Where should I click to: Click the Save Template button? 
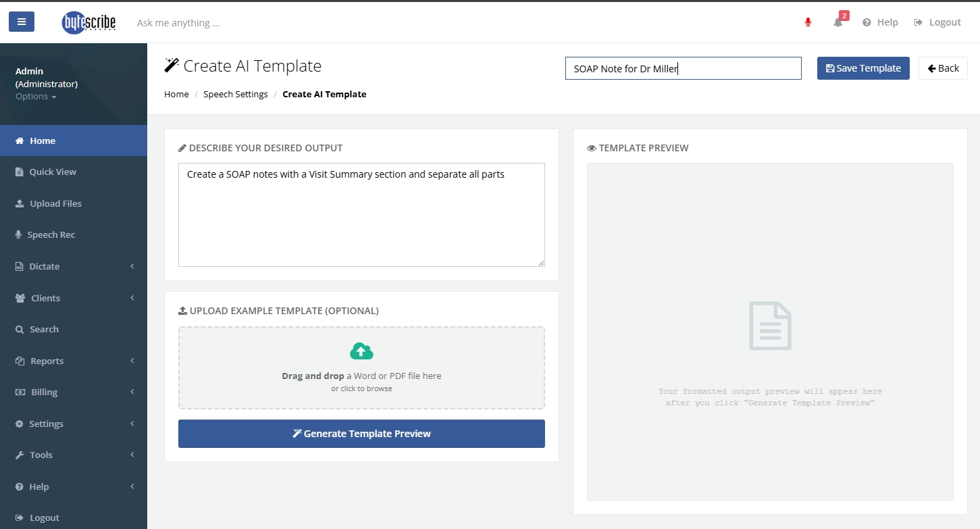pos(863,68)
